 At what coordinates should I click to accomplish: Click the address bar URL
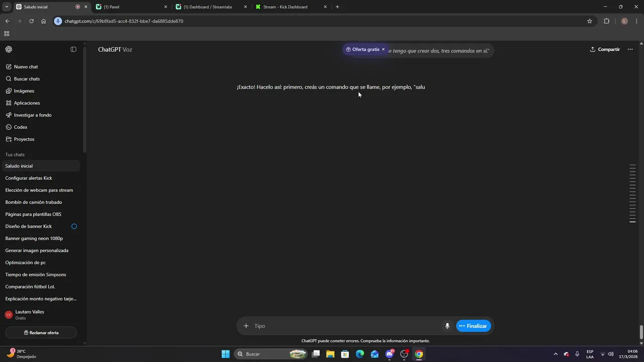point(124,21)
